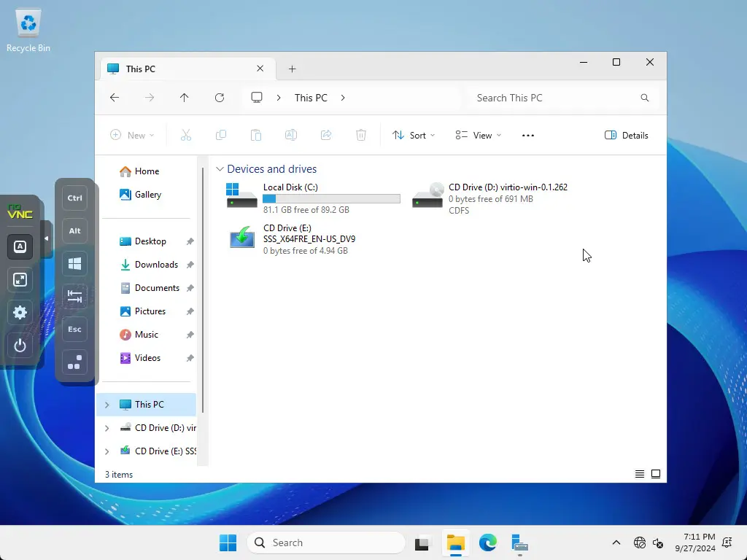Toggle the Alt key in noVNC

pos(74,231)
